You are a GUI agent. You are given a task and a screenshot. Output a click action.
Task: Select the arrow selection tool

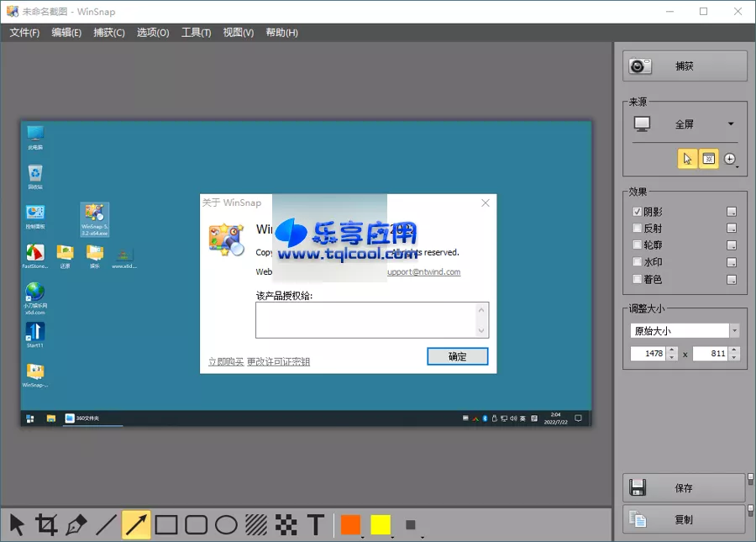[15, 524]
